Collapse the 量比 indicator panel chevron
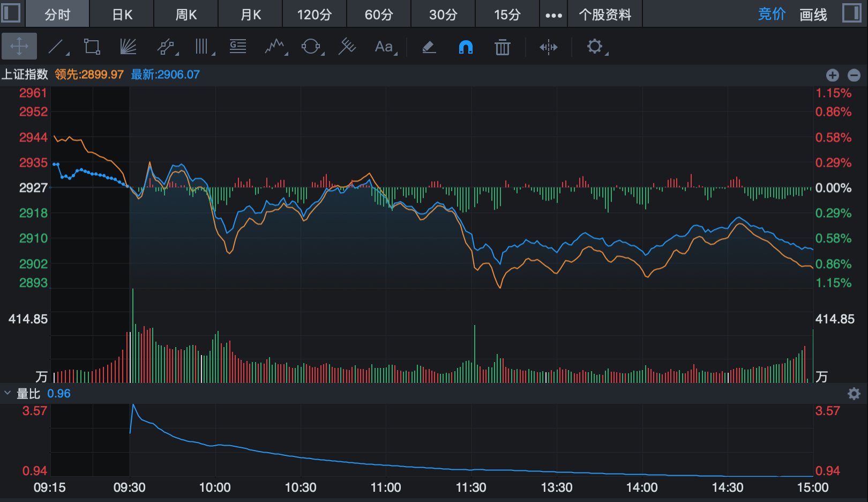This screenshot has height=502, width=868. (8, 393)
